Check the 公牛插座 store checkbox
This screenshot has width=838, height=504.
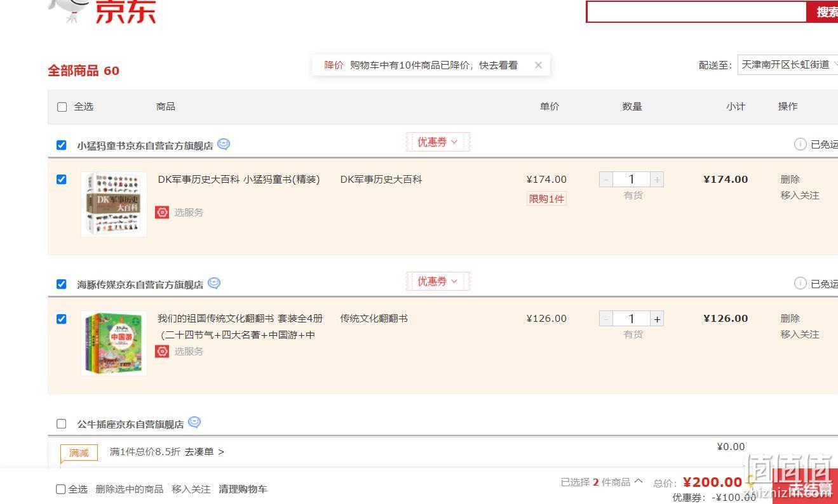pyautogui.click(x=61, y=423)
